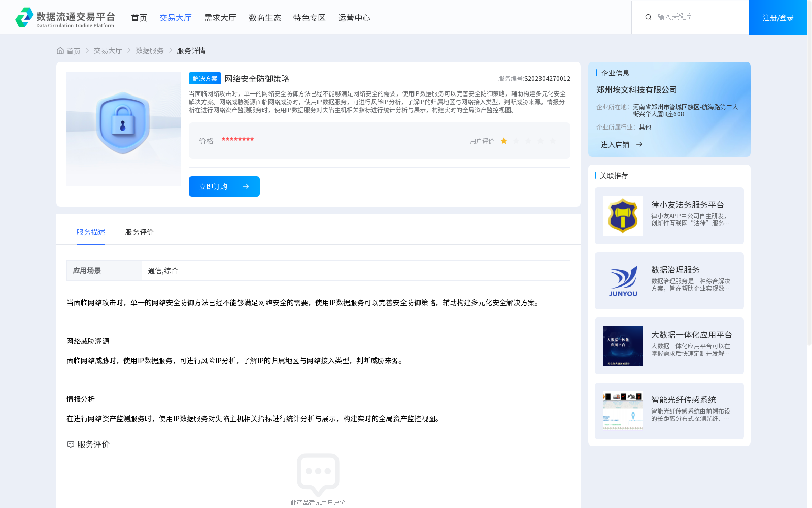Open the 需求大厅 menu item
This screenshot has height=508, width=812.
tap(220, 18)
